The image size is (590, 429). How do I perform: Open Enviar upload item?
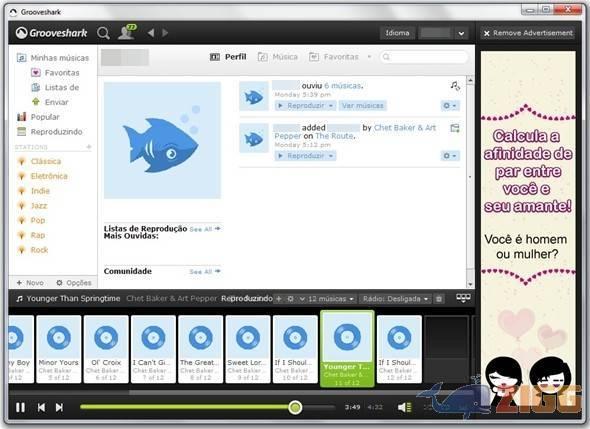(x=50, y=102)
